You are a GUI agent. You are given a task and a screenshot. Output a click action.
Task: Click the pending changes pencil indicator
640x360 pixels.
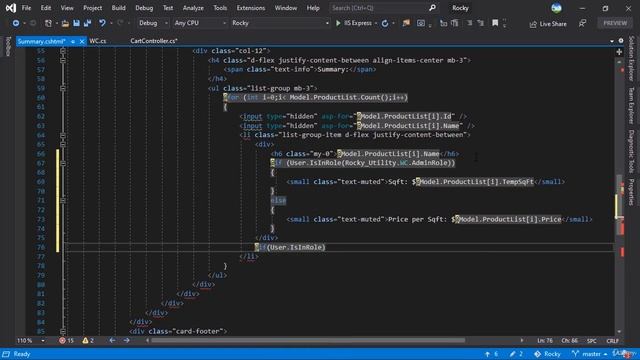pos(516,354)
